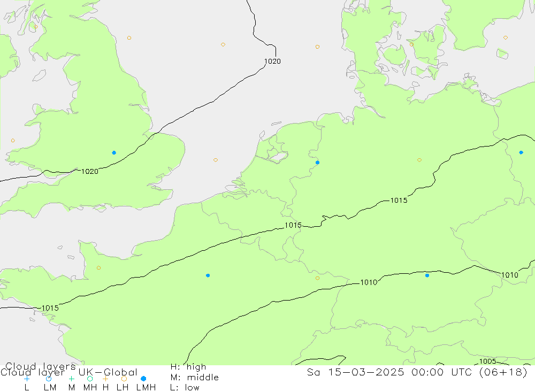Click the 'M: middle' legend text
The image size is (535, 392).
click(x=195, y=378)
